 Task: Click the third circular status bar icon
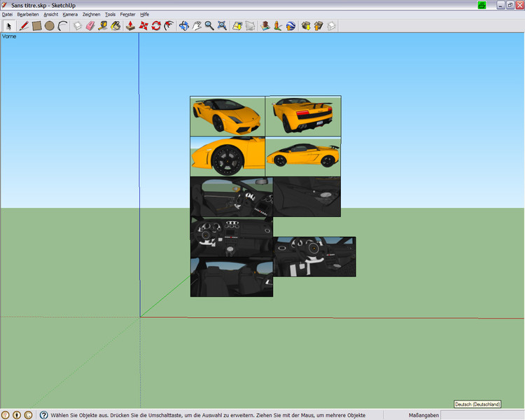(28, 415)
